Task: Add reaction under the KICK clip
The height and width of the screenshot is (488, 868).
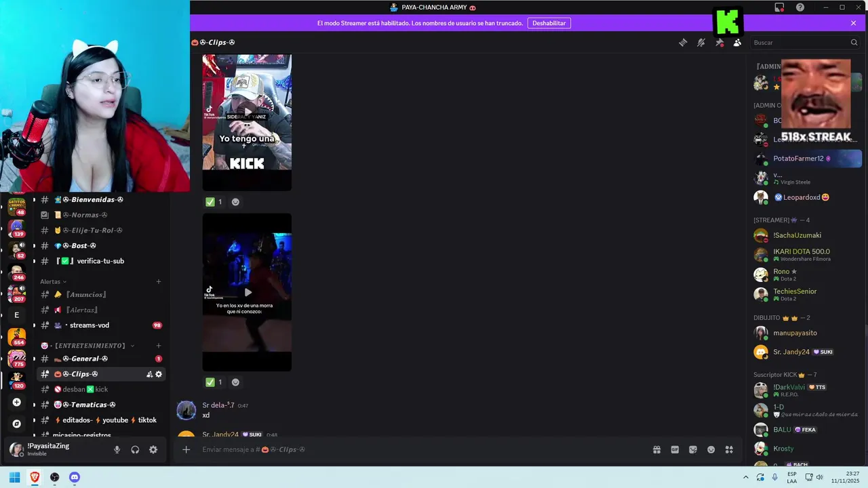Action: 235,202
